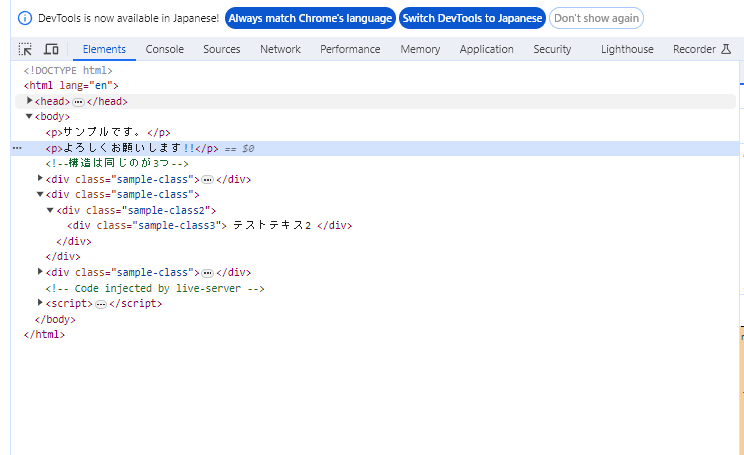Click the ellipsis badge inside script tag
Image resolution: width=744 pixels, height=455 pixels.
(101, 304)
